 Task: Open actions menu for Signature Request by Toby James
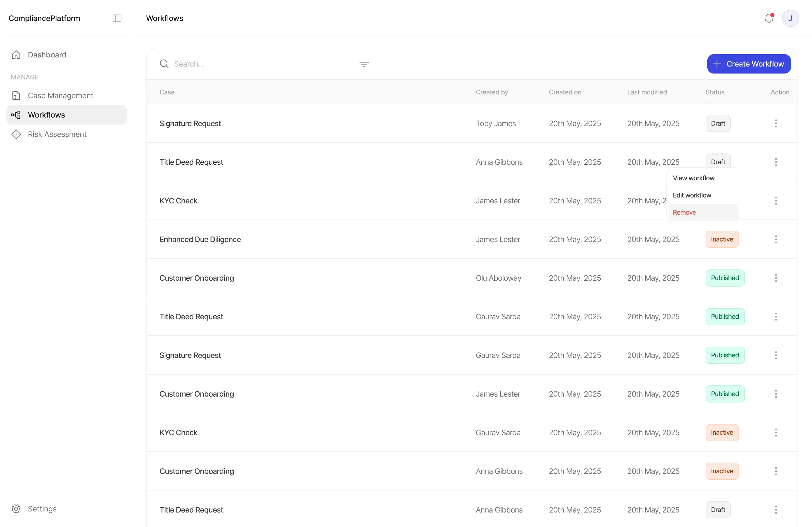(x=776, y=123)
